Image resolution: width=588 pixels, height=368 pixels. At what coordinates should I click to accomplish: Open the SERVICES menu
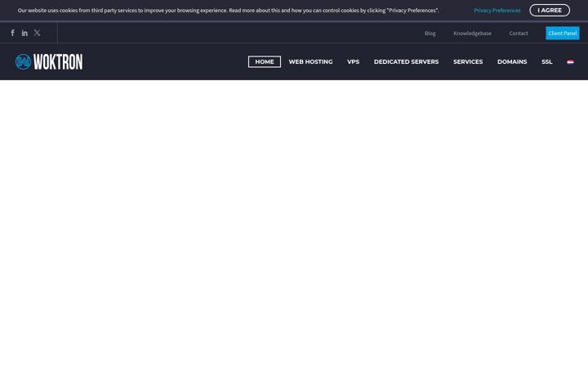pyautogui.click(x=468, y=61)
